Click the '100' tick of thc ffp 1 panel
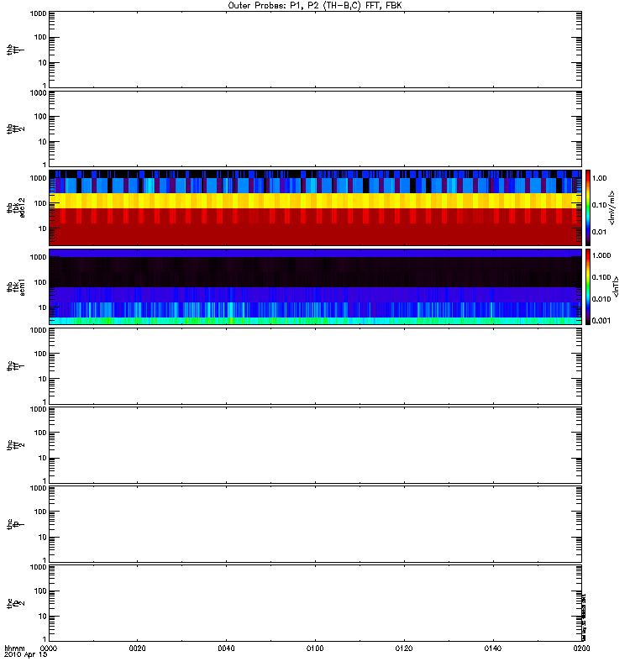The height and width of the screenshot is (672, 630). pos(40,512)
